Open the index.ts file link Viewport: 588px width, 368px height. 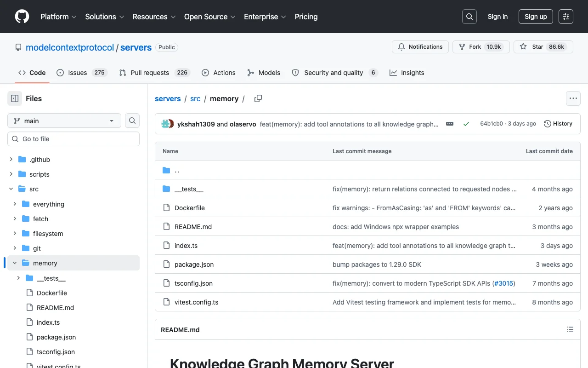click(186, 246)
